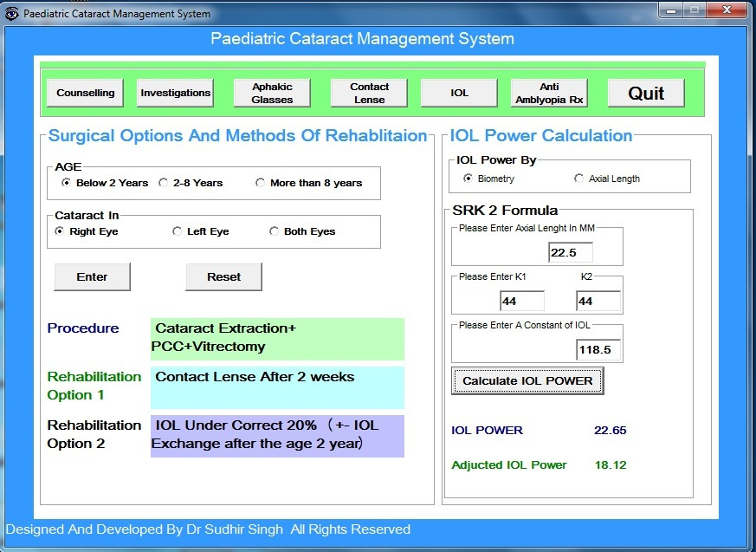Open the Investigations section
The width and height of the screenshot is (756, 552).
click(175, 93)
